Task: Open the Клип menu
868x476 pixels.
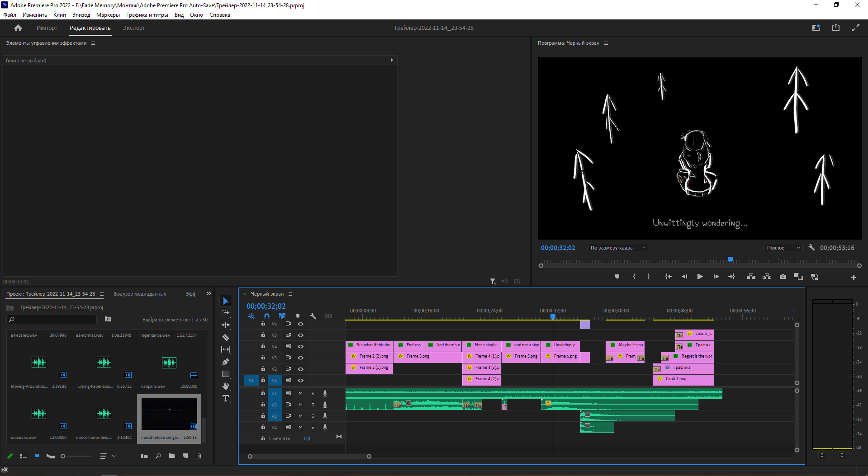Action: (x=60, y=15)
